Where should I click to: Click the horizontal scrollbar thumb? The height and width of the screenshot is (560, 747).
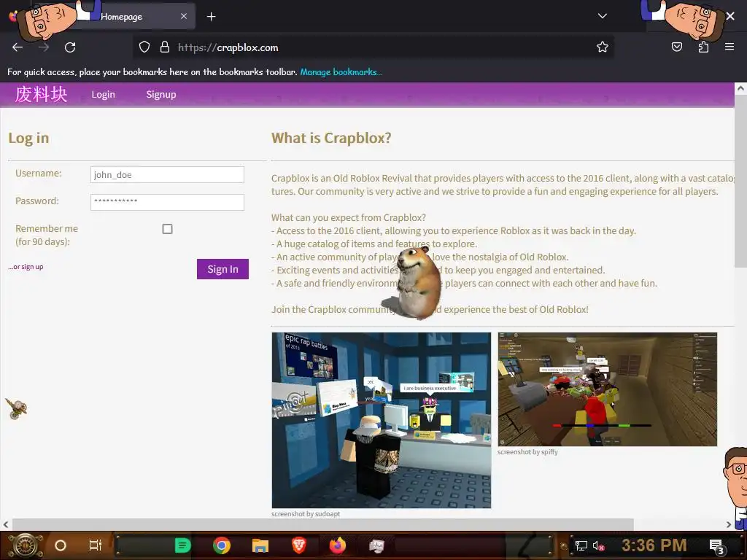[x=323, y=525]
